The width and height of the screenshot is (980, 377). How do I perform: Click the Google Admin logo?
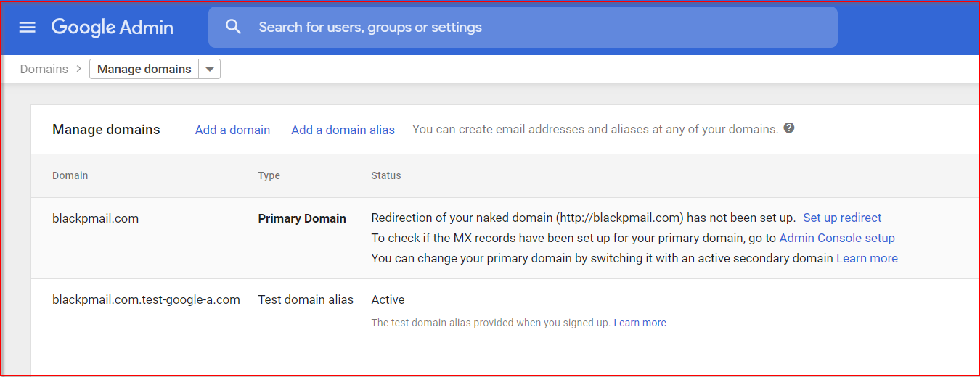tap(112, 28)
